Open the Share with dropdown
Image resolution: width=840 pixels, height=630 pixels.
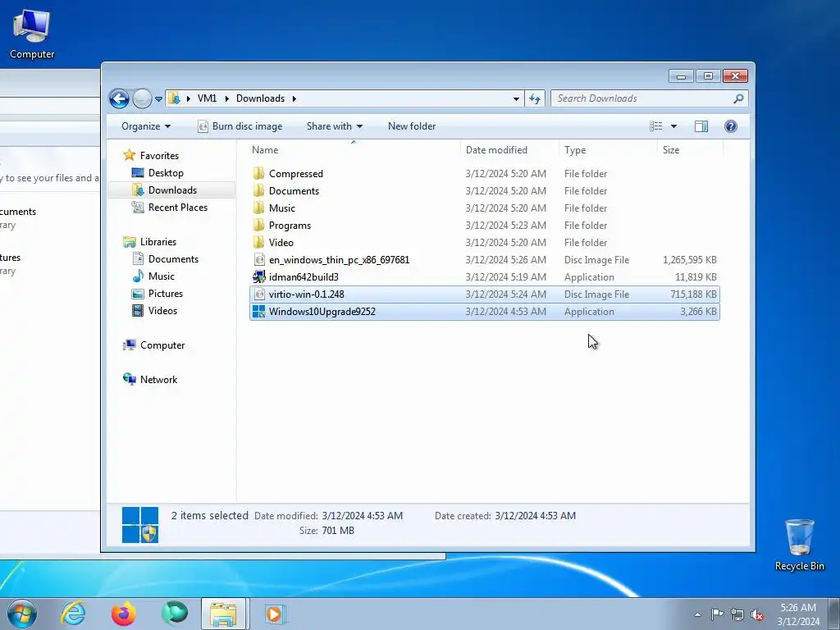click(x=335, y=126)
